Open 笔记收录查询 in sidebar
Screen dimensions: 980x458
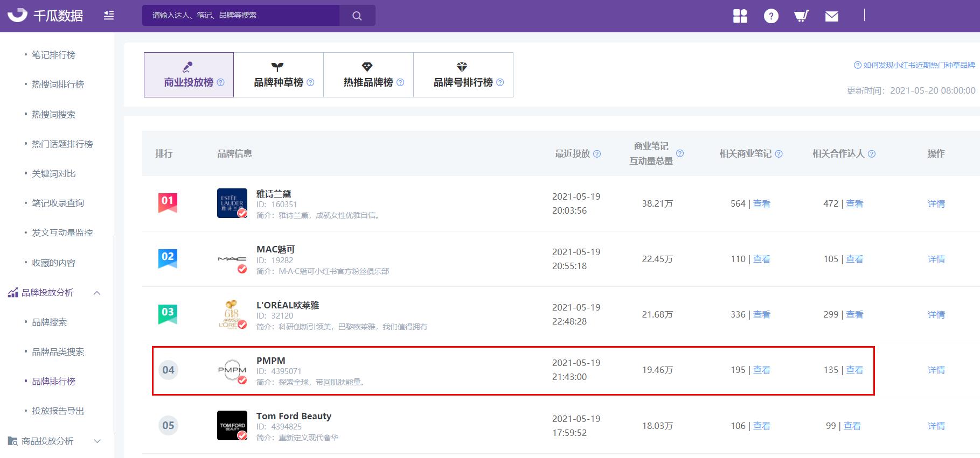pos(58,203)
